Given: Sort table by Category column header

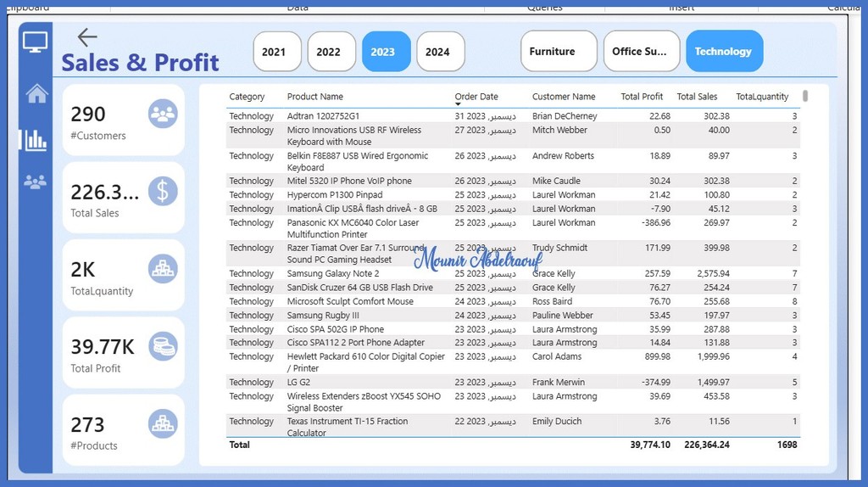Looking at the screenshot, I should click(x=247, y=97).
